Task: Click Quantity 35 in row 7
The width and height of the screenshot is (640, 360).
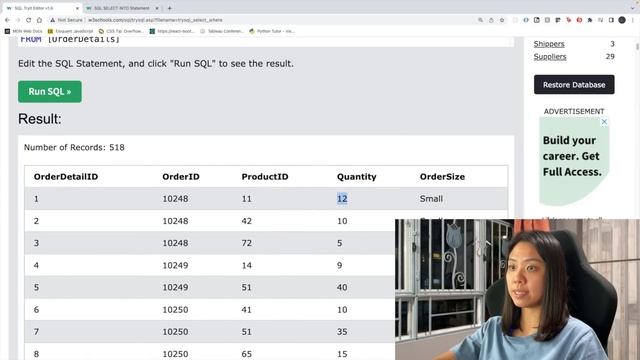Action: tap(342, 331)
